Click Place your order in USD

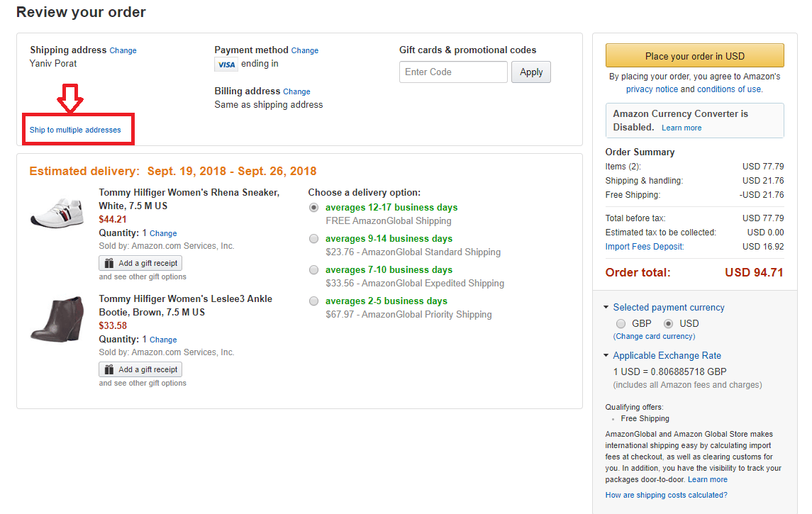694,56
